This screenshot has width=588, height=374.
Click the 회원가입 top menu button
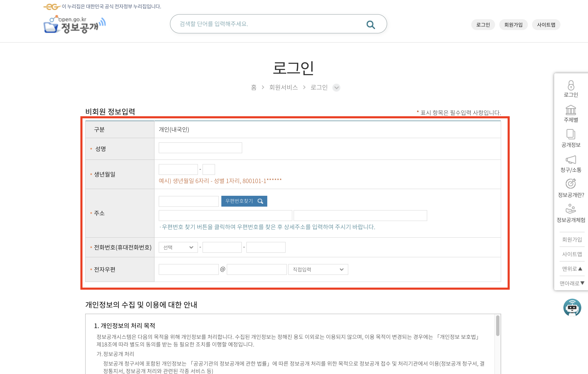[x=513, y=25]
